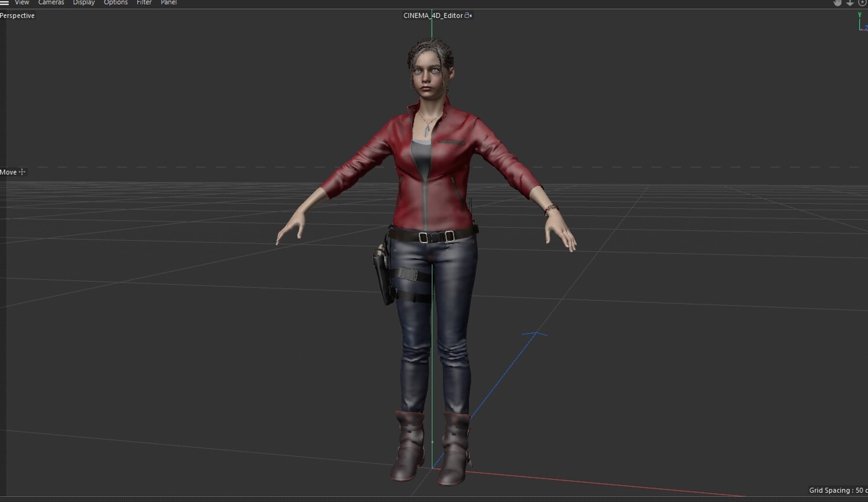Select the hand pan view icon
868x502 pixels.
pyautogui.click(x=837, y=3)
